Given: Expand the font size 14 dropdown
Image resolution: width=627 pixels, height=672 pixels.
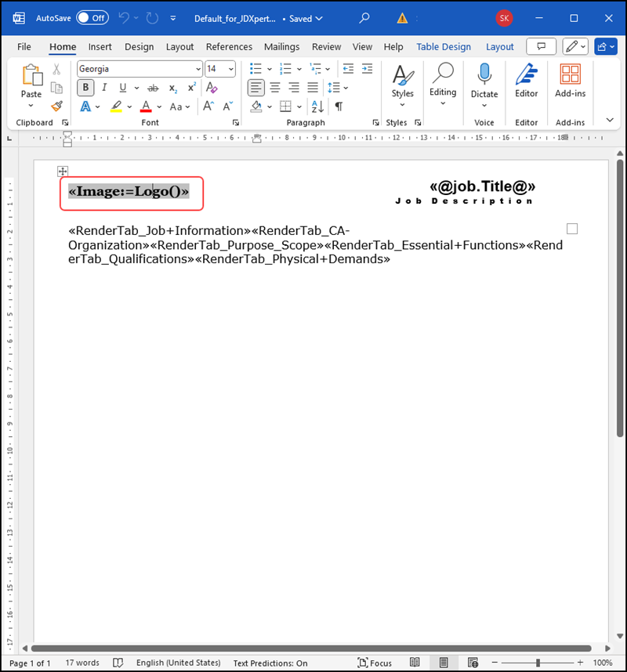Looking at the screenshot, I should point(231,69).
